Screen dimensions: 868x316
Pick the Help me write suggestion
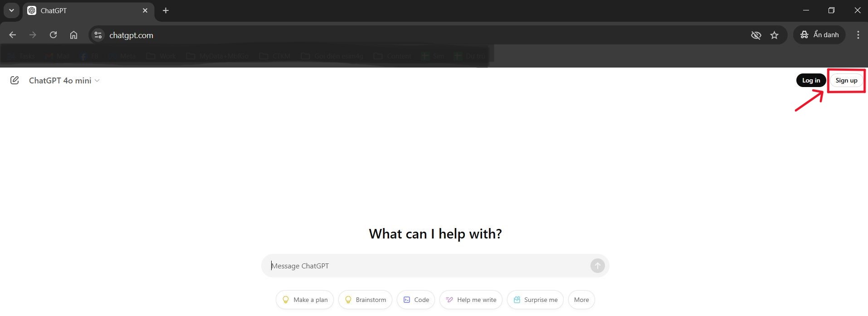[x=471, y=300]
